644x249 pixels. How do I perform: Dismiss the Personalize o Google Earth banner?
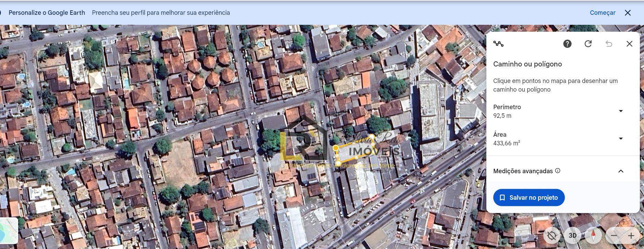pos(628,13)
